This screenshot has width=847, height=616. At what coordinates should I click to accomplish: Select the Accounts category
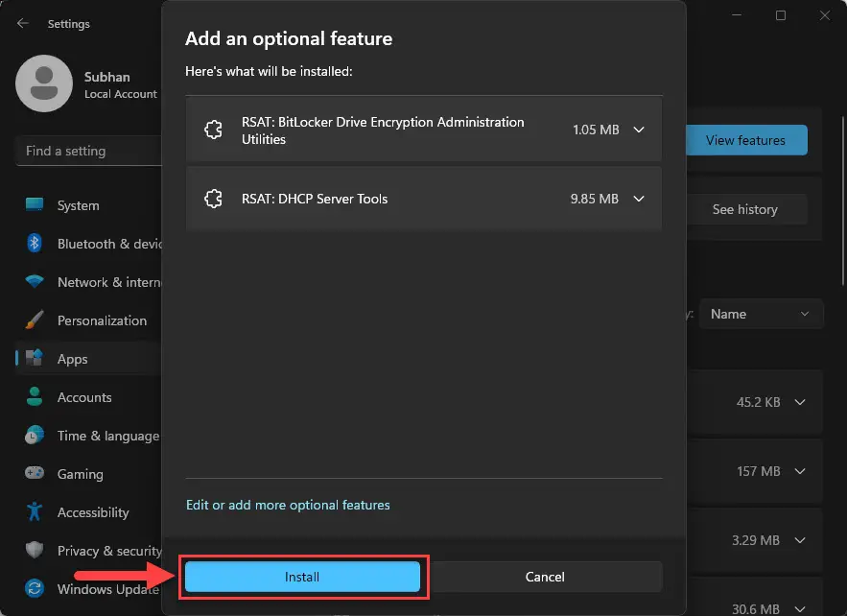[88, 397]
